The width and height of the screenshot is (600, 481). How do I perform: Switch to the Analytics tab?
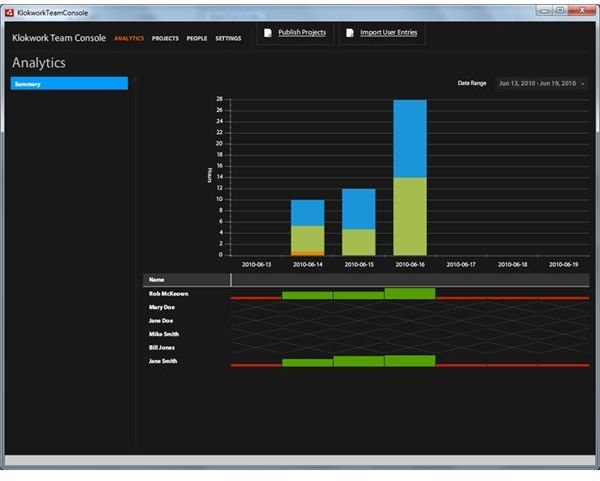(x=129, y=38)
